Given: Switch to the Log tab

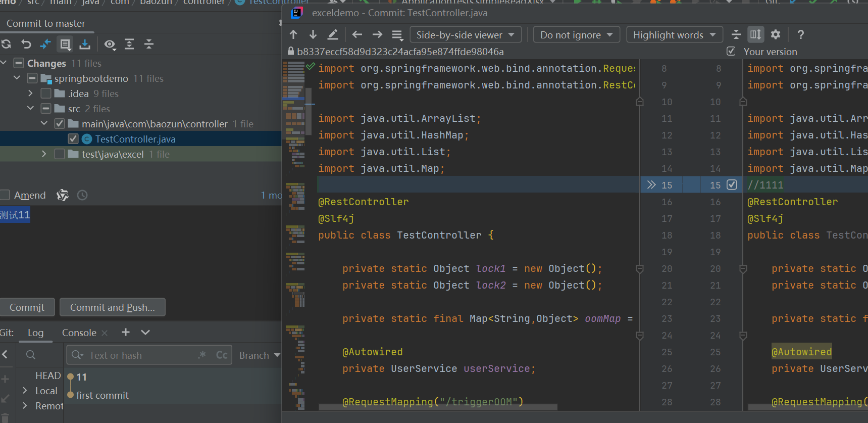Looking at the screenshot, I should click(35, 333).
